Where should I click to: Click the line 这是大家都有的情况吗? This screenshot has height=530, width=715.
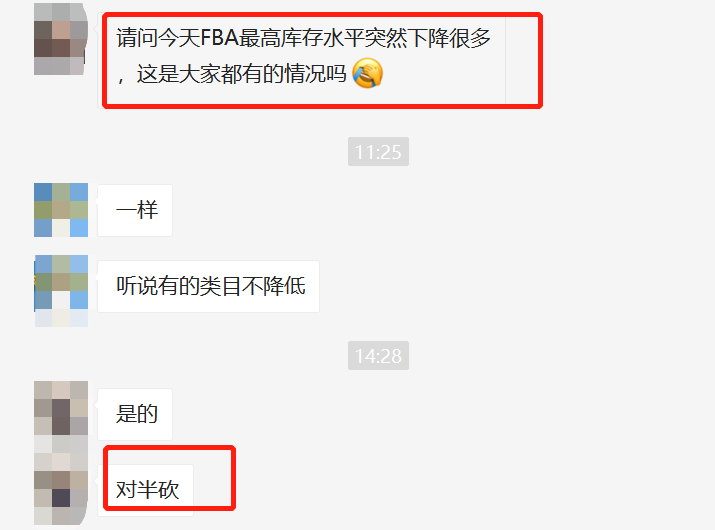(x=242, y=74)
